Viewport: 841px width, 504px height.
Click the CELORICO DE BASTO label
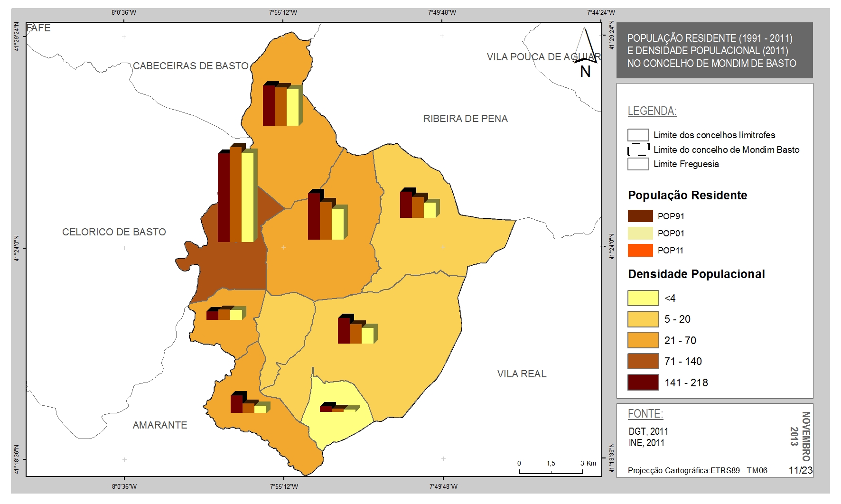tap(114, 232)
